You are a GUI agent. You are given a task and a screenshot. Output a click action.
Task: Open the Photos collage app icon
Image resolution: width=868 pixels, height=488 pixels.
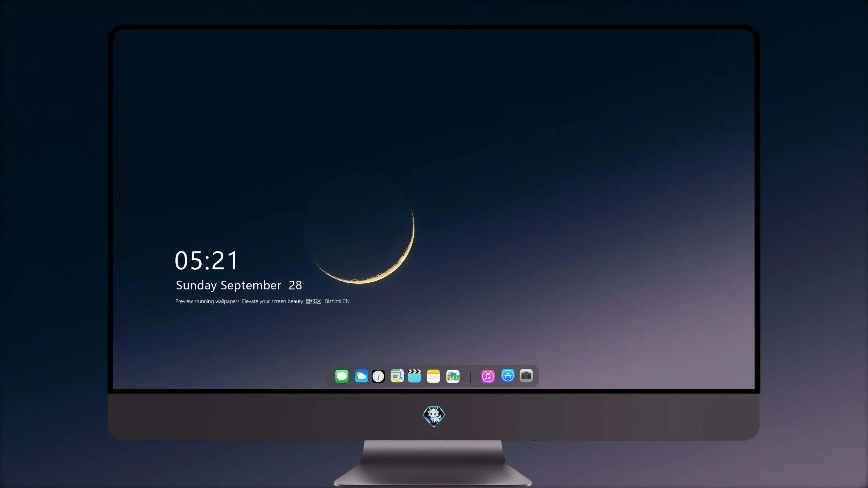(x=453, y=376)
